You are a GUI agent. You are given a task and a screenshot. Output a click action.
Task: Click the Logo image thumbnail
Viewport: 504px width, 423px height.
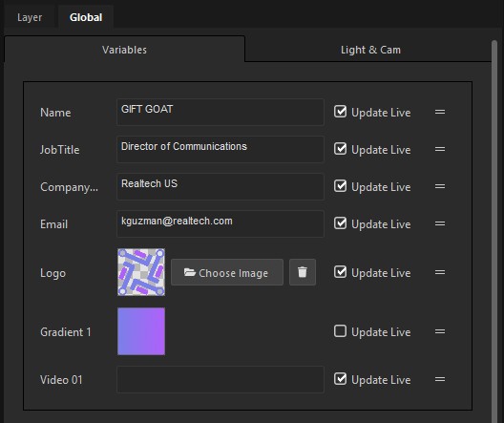click(141, 272)
